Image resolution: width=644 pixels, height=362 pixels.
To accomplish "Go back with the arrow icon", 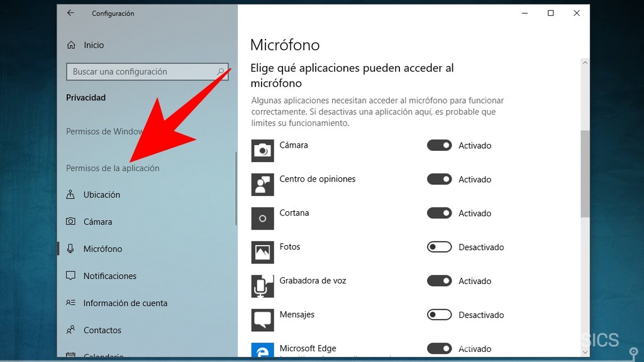I will 70,13.
